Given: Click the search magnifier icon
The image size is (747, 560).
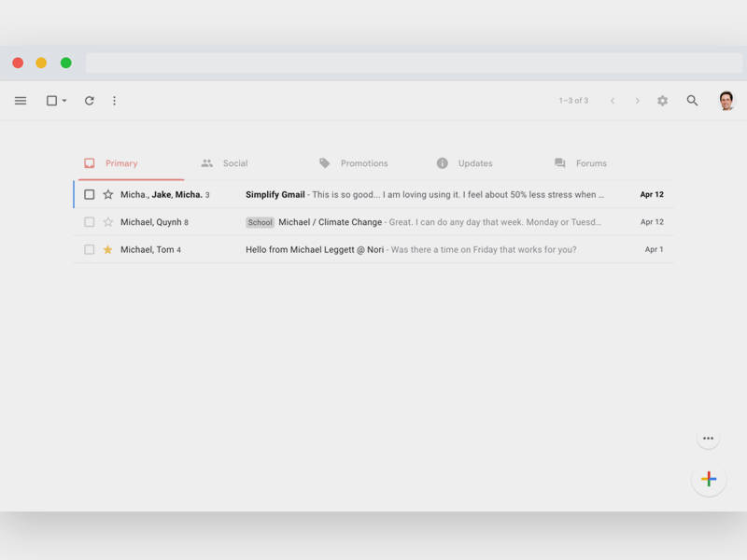Looking at the screenshot, I should [692, 101].
